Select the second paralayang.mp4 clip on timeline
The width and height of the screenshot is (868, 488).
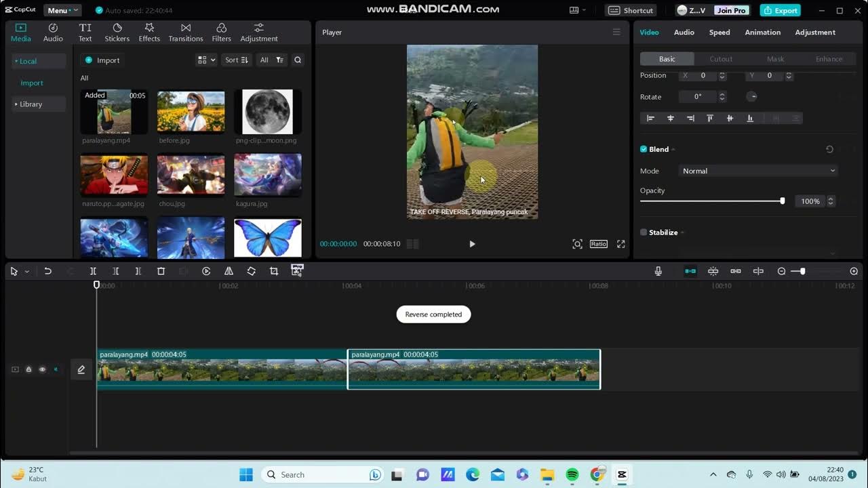pos(474,369)
